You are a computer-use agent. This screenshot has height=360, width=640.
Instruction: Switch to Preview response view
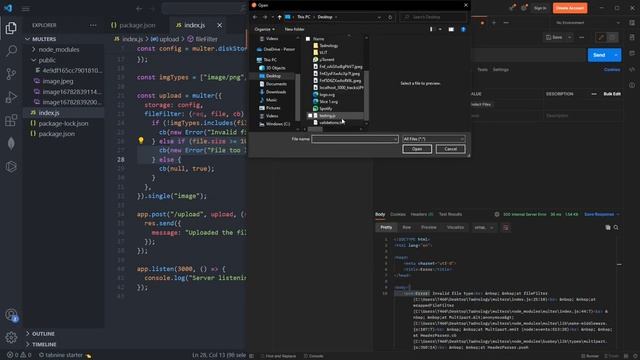[429, 227]
